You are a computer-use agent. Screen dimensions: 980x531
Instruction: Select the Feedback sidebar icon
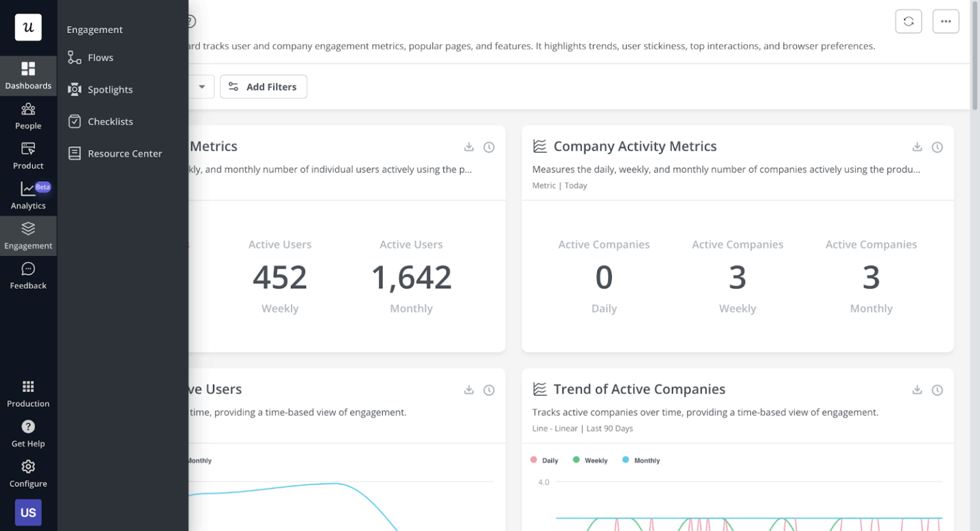coord(28,276)
